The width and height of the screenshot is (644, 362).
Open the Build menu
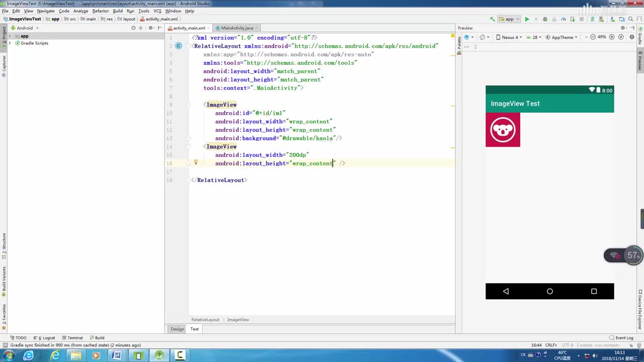(118, 11)
